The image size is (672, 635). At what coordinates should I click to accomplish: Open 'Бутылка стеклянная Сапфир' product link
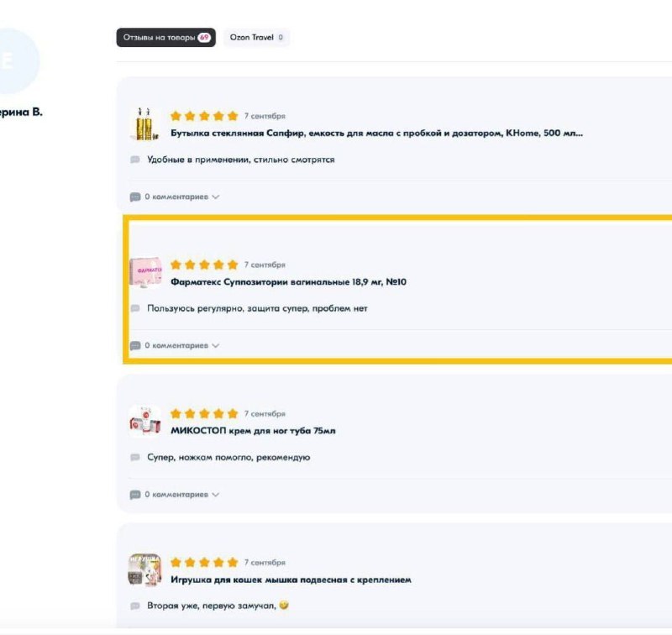(x=376, y=133)
